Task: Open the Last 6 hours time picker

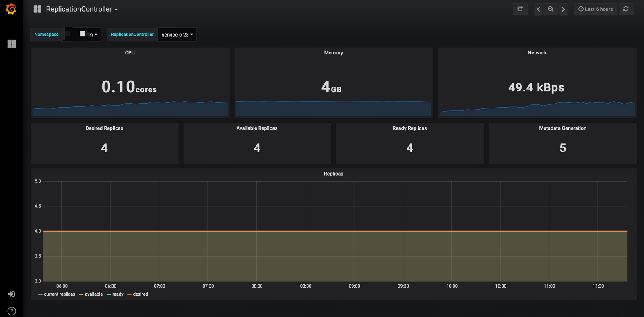Action: [x=595, y=9]
